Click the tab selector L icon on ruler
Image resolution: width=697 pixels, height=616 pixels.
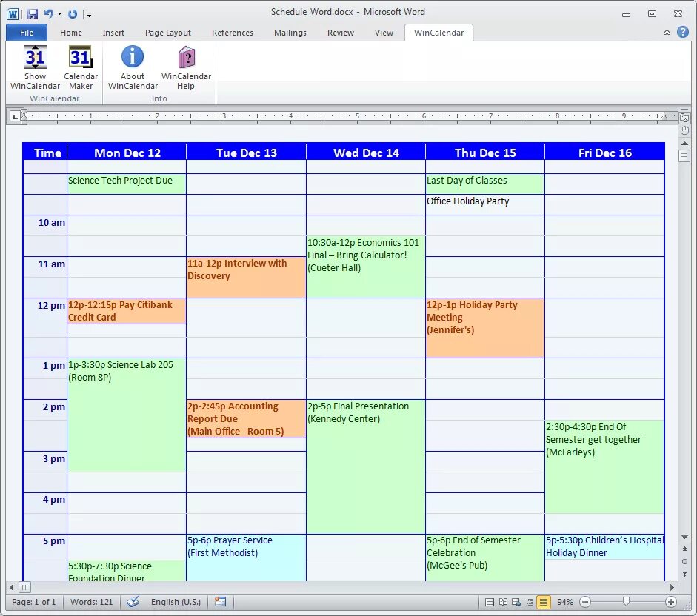point(15,116)
